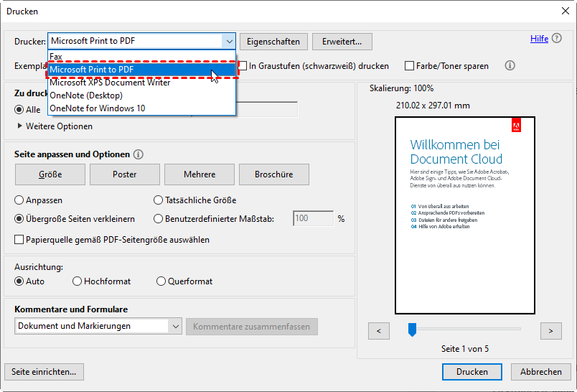Open printer Eigenschaften

pos(273,42)
